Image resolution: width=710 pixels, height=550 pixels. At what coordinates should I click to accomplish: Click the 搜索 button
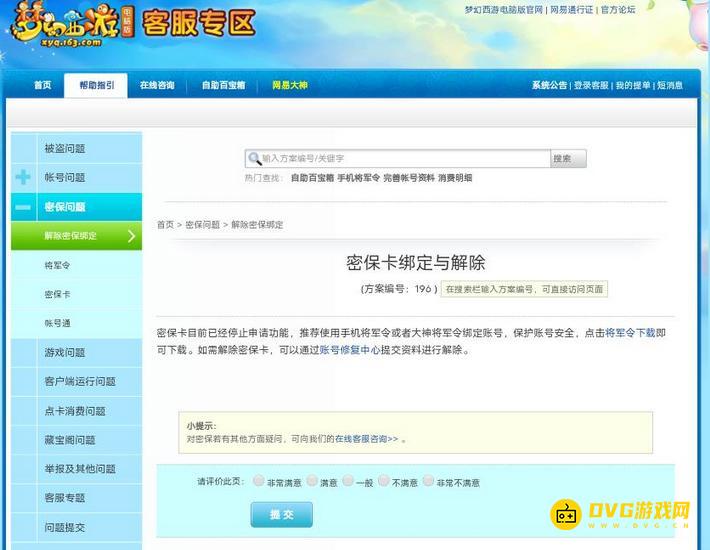coord(568,158)
